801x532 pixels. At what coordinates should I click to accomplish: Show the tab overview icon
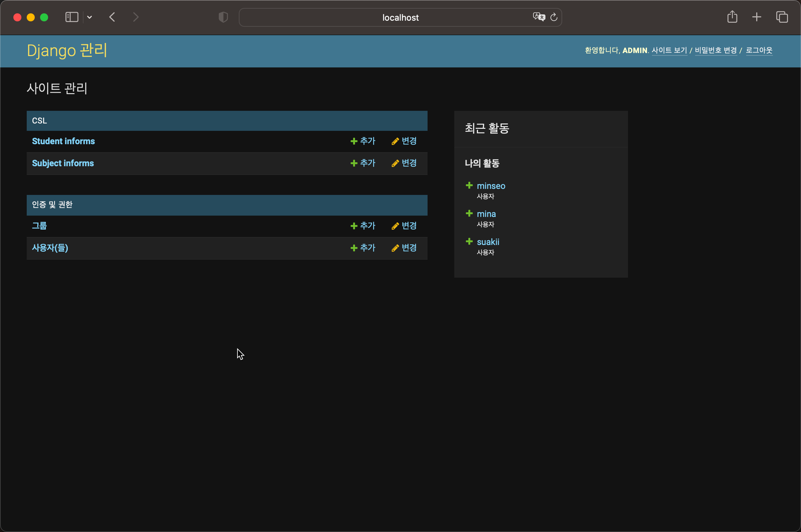point(782,17)
